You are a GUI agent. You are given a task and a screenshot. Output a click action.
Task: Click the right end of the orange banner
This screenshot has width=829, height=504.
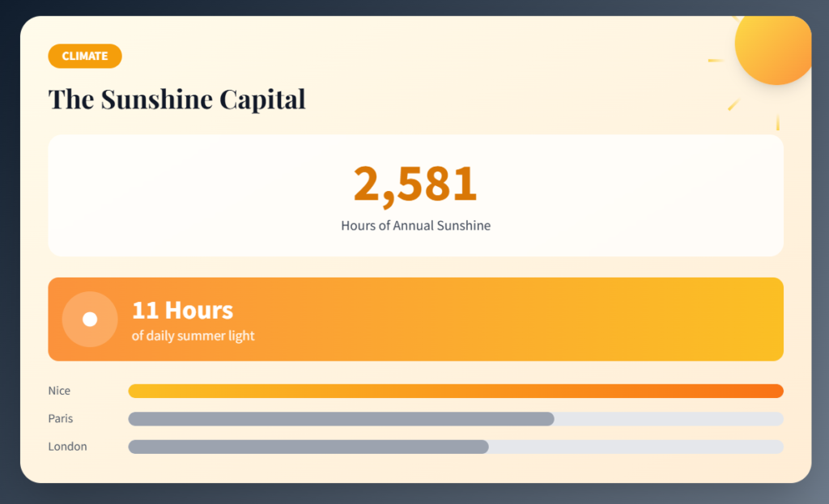click(761, 320)
